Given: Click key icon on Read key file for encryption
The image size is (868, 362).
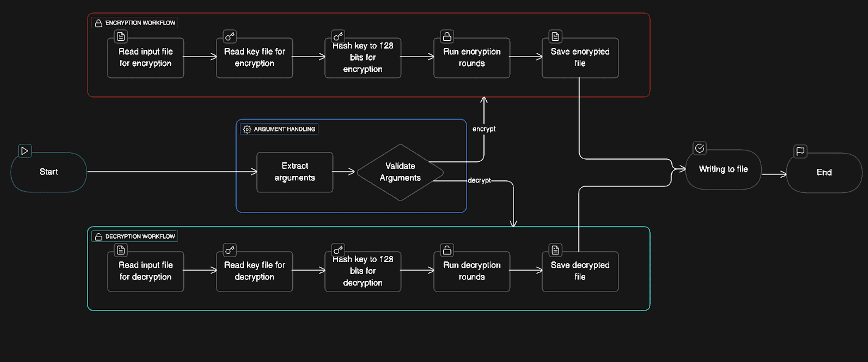Looking at the screenshot, I should 229,36.
